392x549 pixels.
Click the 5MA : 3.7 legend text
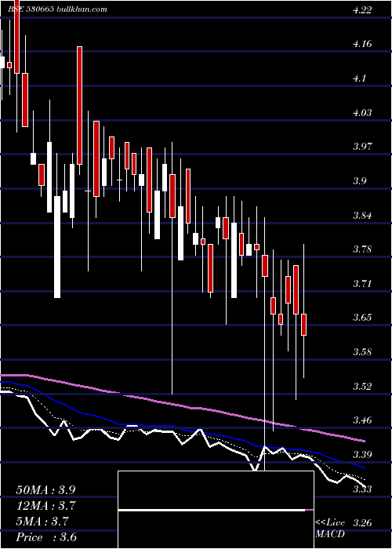tap(42, 522)
